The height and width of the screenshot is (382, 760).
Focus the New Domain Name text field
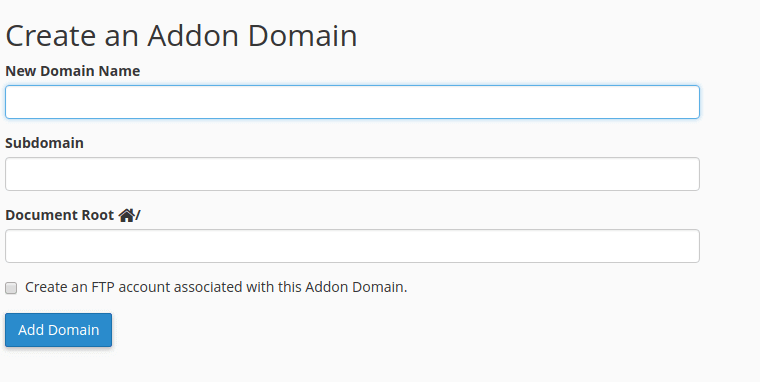pyautogui.click(x=352, y=102)
